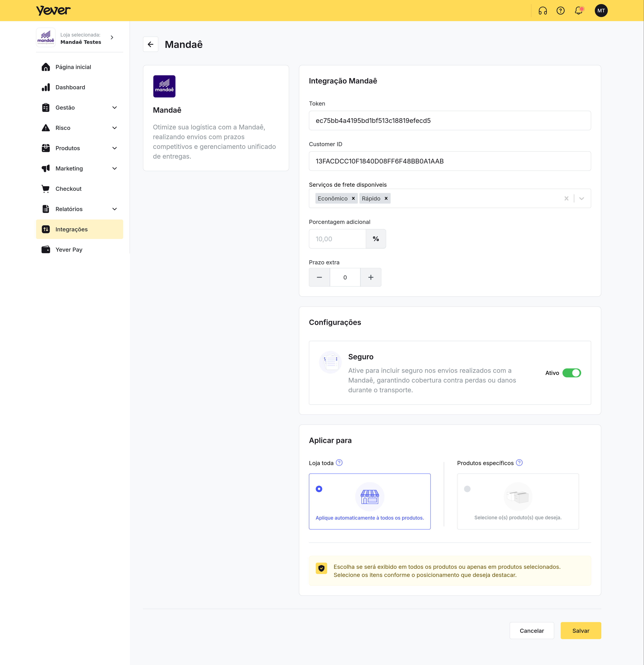Screen dimensions: 644x665
Task: Disable the Seguro Ativo toggle
Action: click(572, 373)
